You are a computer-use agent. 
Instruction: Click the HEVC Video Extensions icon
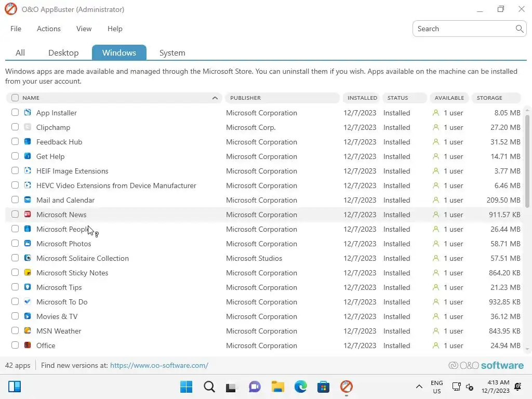click(28, 185)
